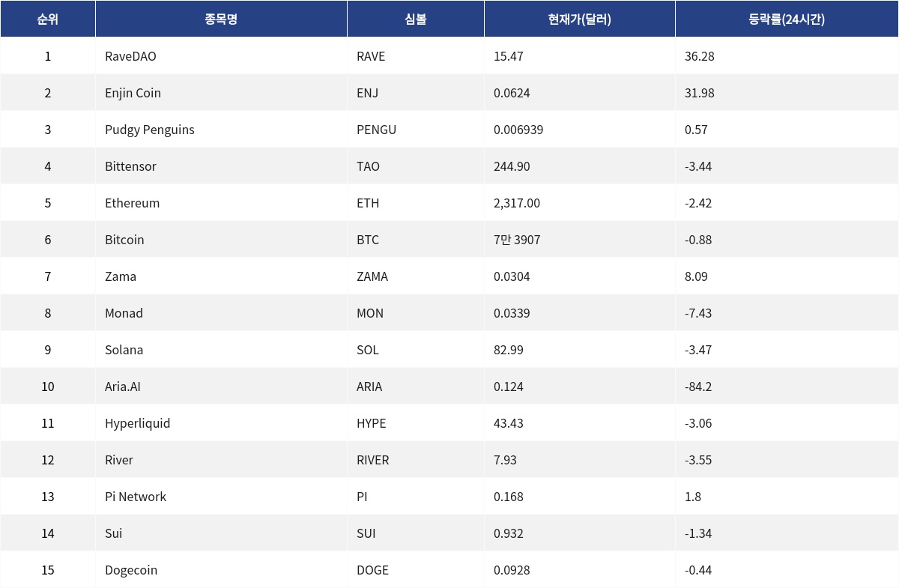Open the Pi Network entry
This screenshot has height=588, width=899.
coord(136,497)
